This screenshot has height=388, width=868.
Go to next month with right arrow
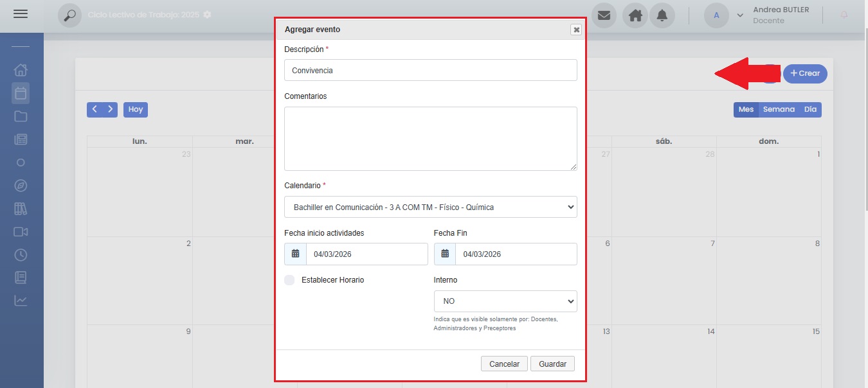click(111, 109)
